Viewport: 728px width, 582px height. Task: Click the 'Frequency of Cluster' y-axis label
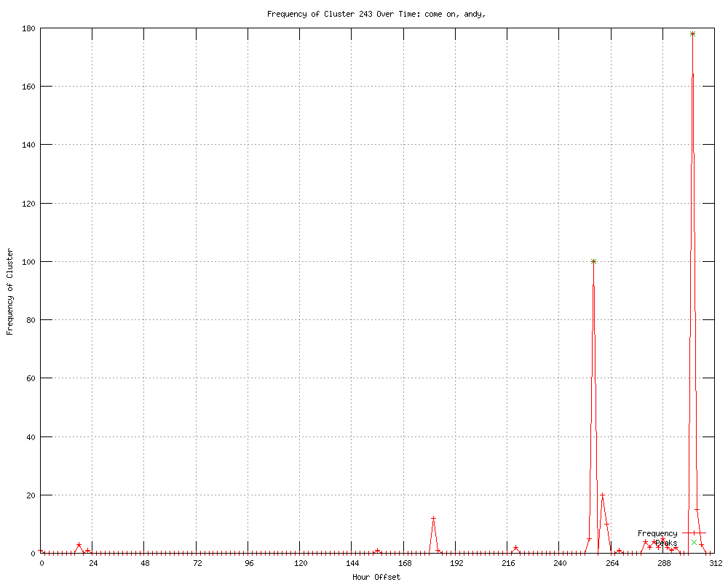click(9, 292)
